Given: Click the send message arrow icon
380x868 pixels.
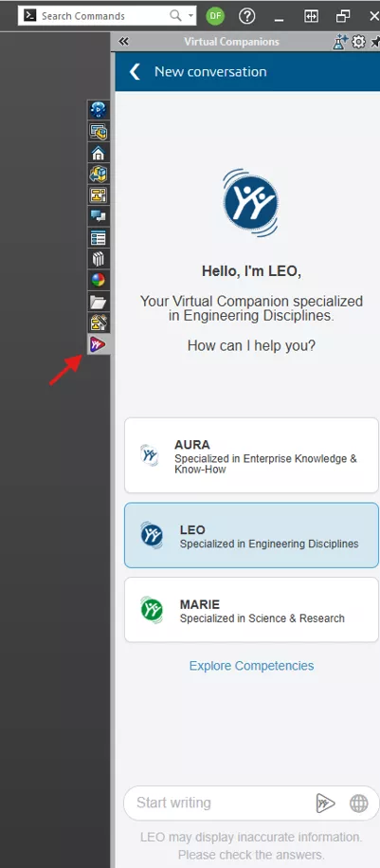Looking at the screenshot, I should coord(325,803).
